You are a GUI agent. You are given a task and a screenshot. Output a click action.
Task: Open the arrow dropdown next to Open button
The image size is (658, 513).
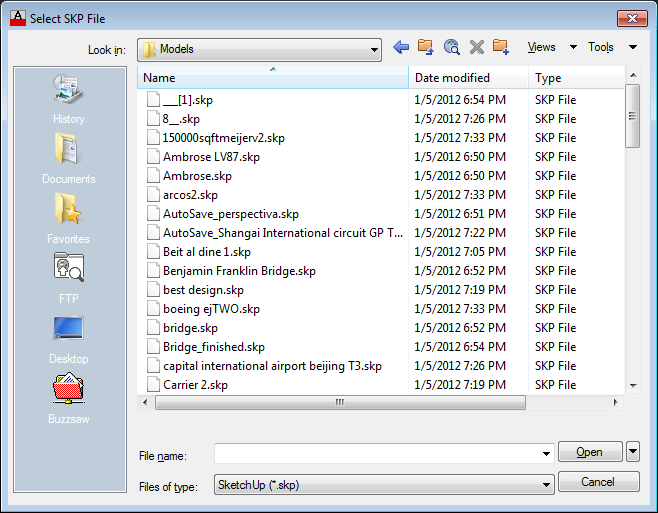[x=633, y=452]
